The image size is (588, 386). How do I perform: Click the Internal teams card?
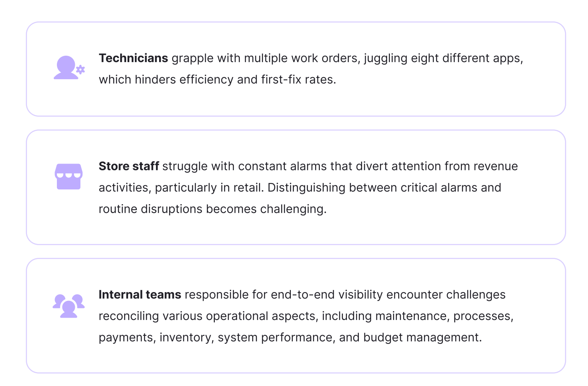[x=296, y=316]
